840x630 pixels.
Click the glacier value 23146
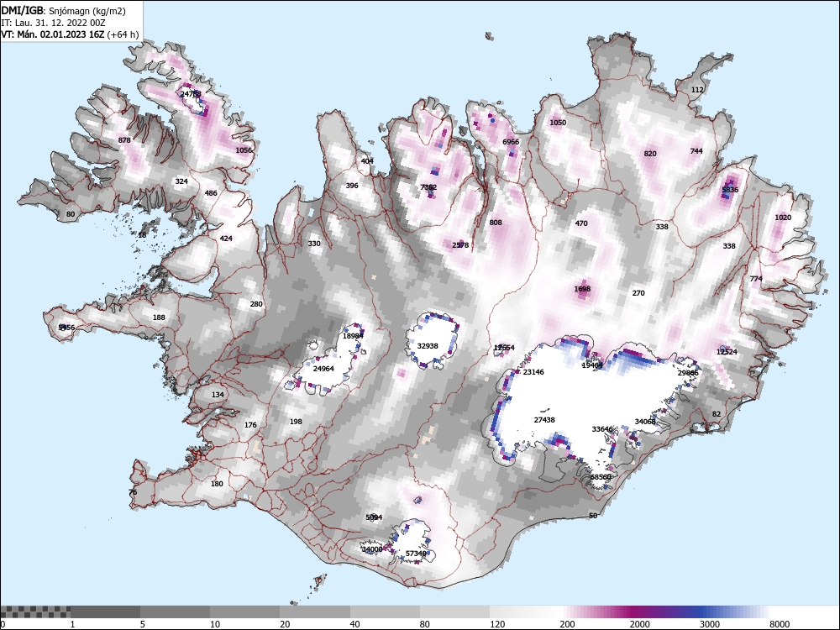[533, 372]
